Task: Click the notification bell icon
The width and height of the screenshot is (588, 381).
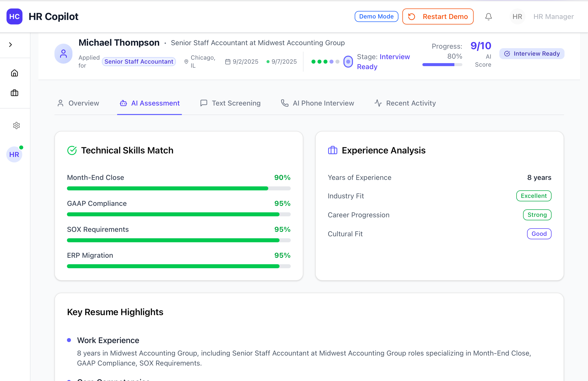Action: [x=489, y=17]
